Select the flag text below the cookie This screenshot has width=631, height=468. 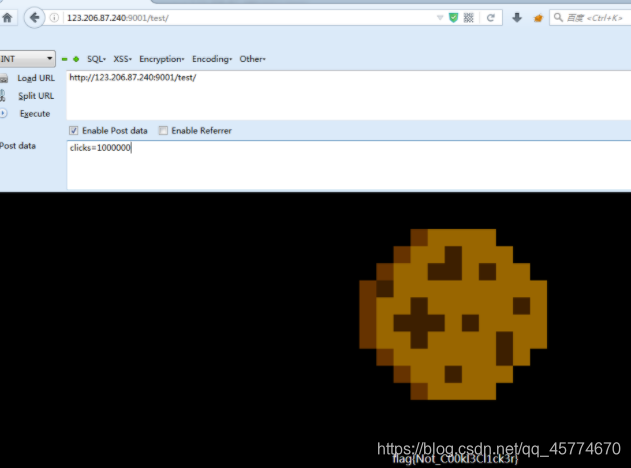click(x=455, y=459)
